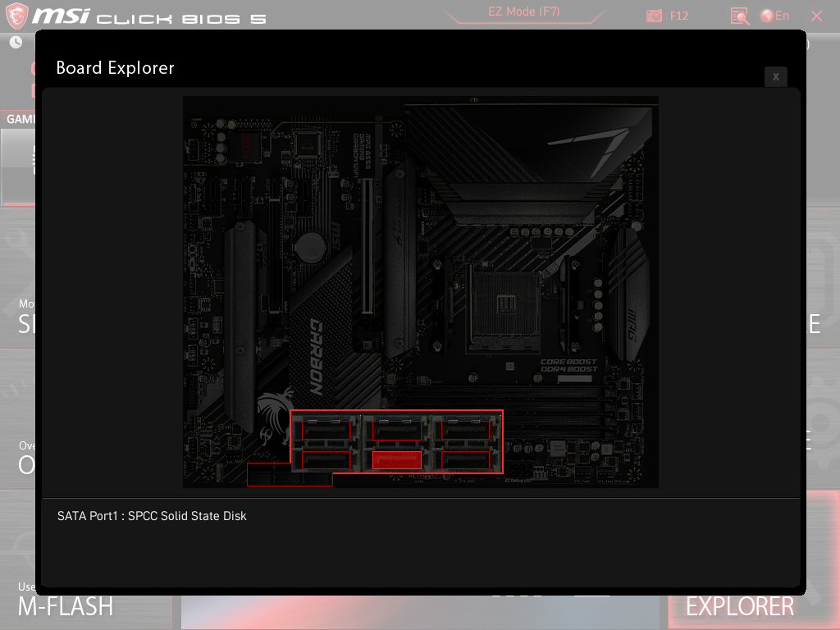
Task: Click the long PCIe x16 slot on board
Action: (367, 246)
